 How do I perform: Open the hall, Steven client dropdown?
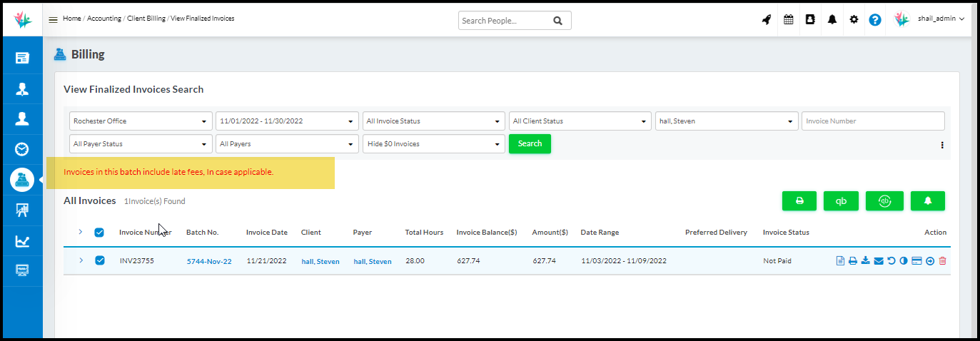pos(727,121)
